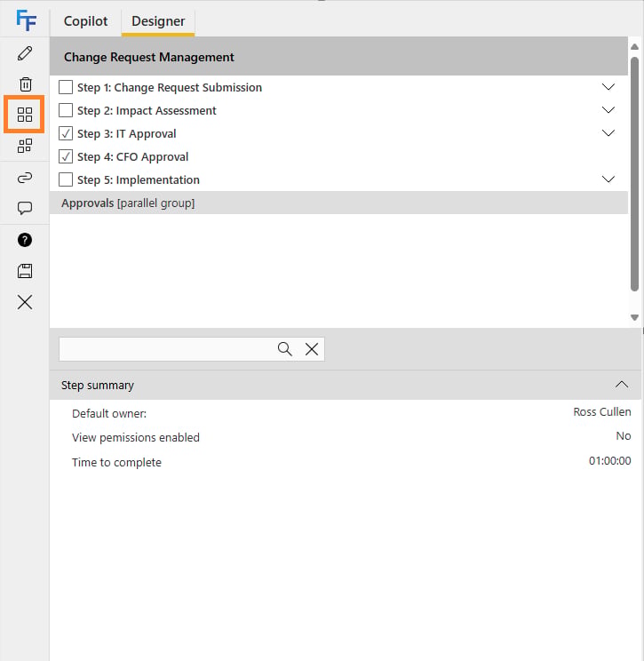Viewport: 644px width, 661px height.
Task: Click the magnifier search icon
Action: pos(285,349)
